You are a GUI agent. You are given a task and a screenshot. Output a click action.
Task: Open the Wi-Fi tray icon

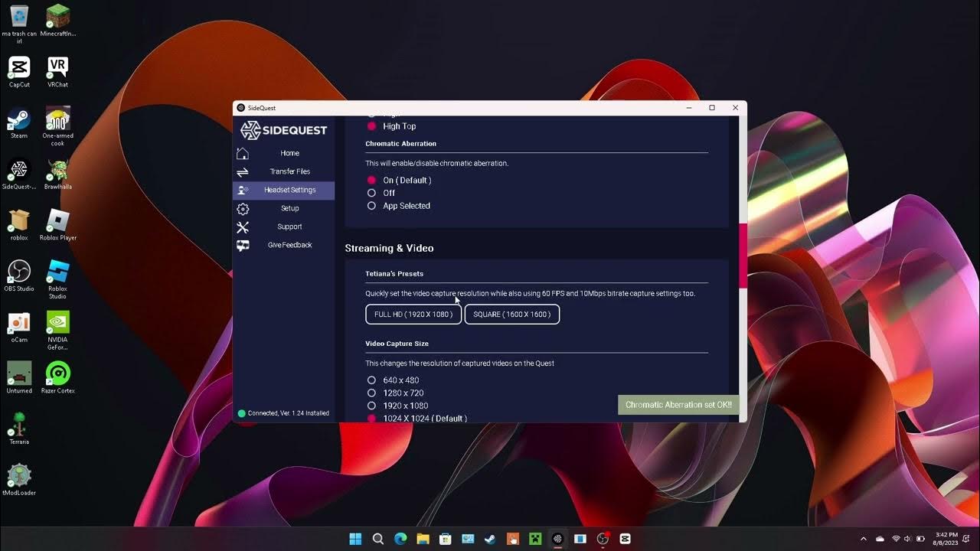pos(896,539)
